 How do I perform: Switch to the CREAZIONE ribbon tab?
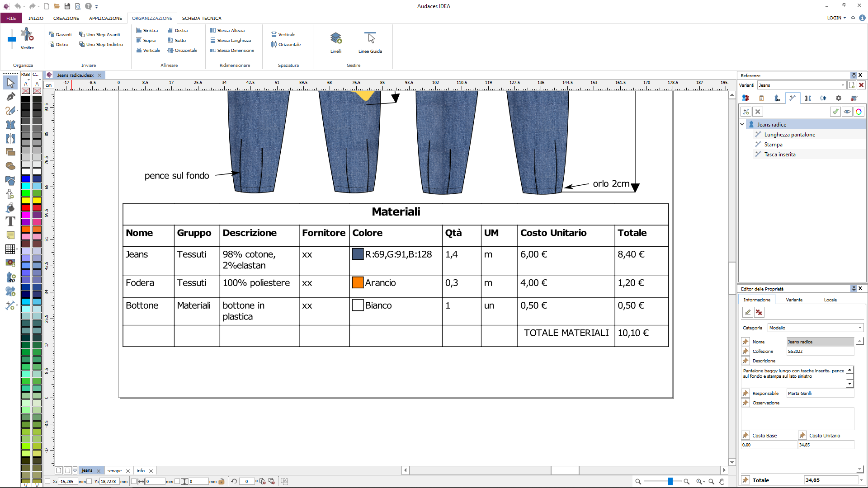coord(66,18)
